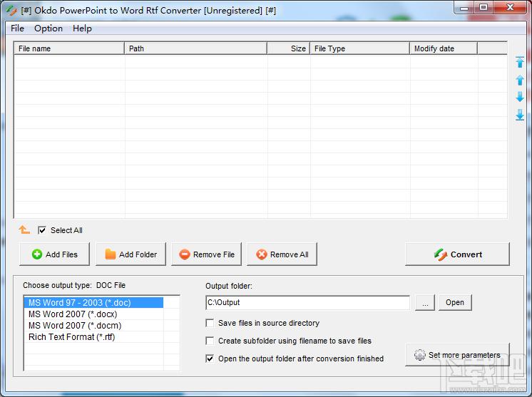Select MS Word 2007 (*.docm) format
The height and width of the screenshot is (397, 532).
tap(93, 326)
